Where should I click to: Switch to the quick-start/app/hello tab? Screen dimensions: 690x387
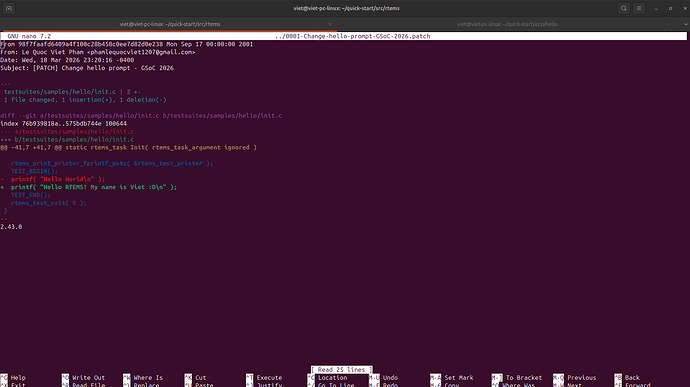[507, 24]
